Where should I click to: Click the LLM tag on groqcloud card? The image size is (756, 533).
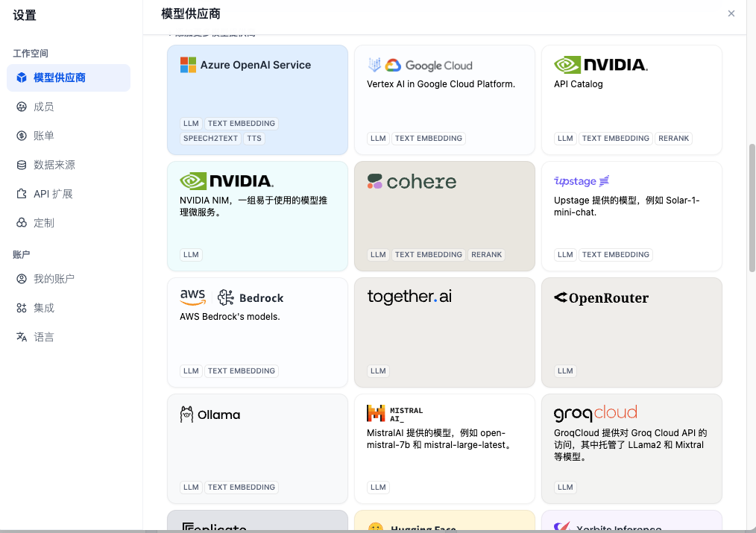[x=565, y=488]
